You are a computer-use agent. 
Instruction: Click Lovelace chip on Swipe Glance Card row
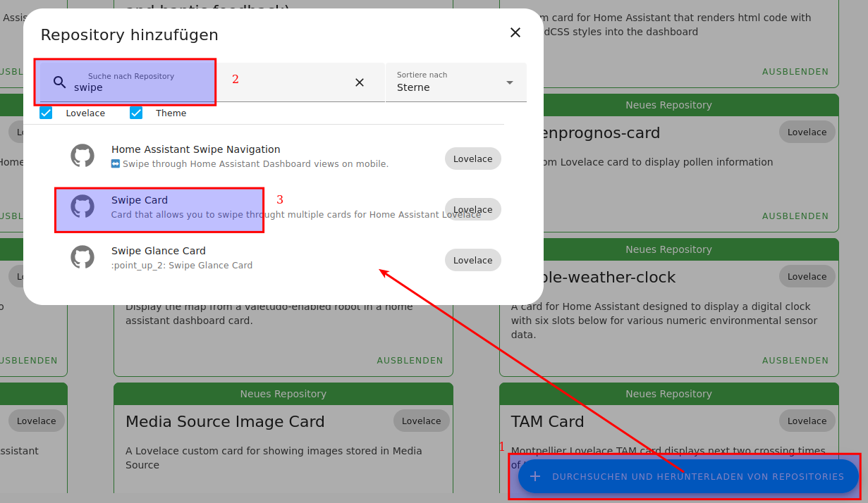tap(472, 260)
